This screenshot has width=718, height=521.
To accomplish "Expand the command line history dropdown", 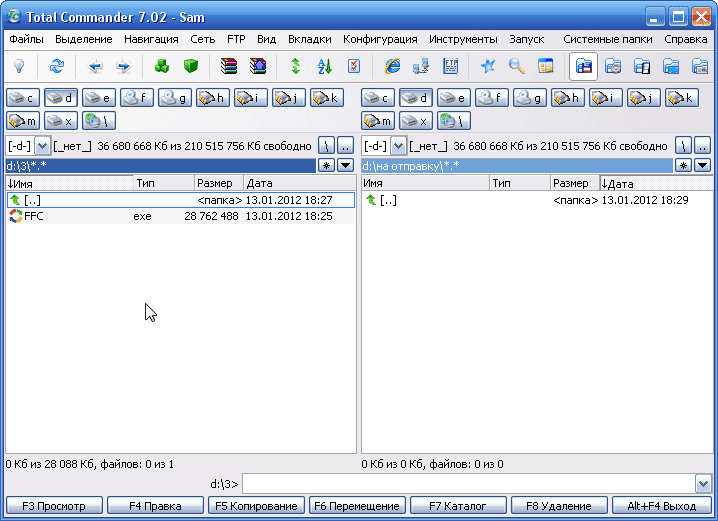I will [703, 483].
